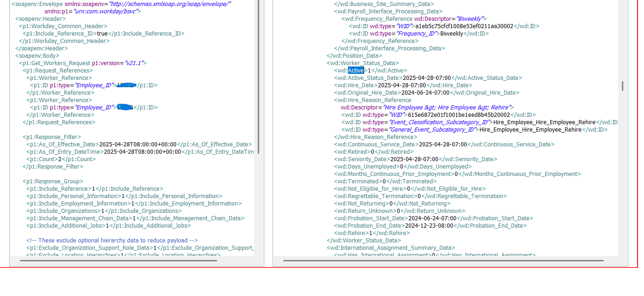Click the Frequency_ID Biweekly line
This screenshot has width=644, height=296.
419,33
